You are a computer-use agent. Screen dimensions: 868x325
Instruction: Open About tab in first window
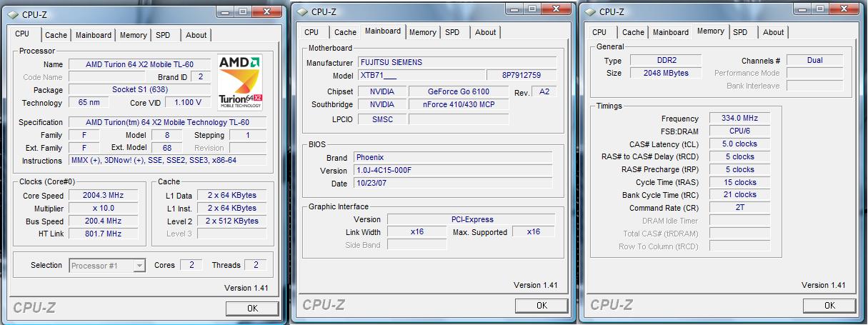(196, 35)
